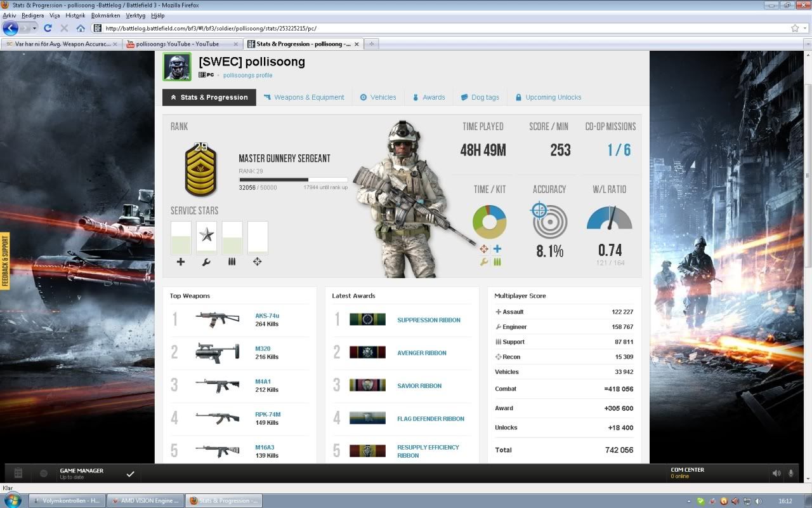This screenshot has width=812, height=508.
Task: Open the Game Manager panel
Action: point(82,473)
